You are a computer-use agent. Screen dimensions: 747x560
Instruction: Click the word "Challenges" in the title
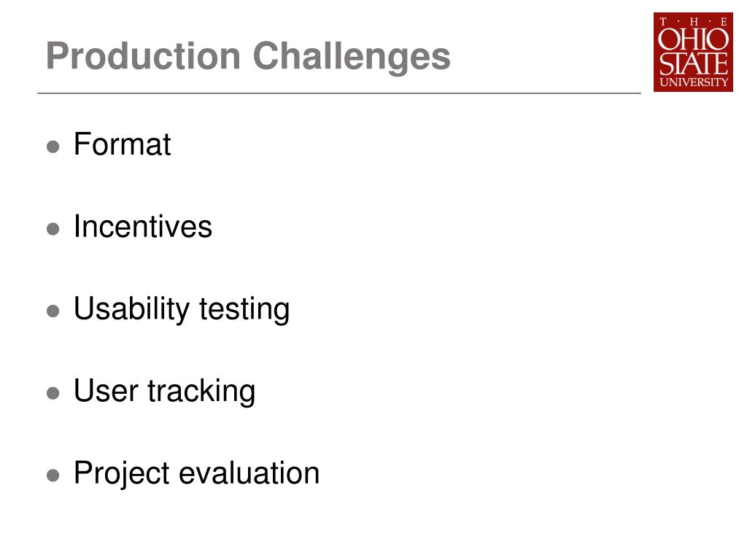tap(352, 56)
